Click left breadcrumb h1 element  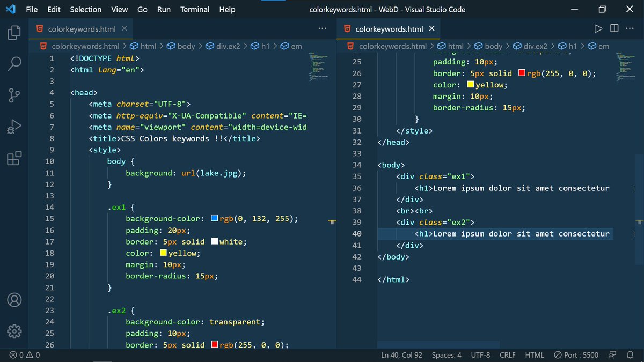(261, 46)
